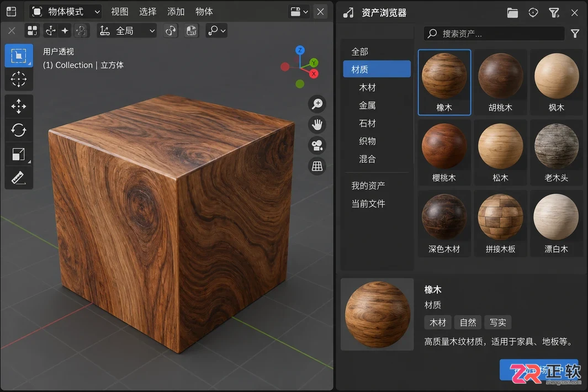588x392 pixels.
Task: Open the 添加 menu
Action: (x=176, y=12)
